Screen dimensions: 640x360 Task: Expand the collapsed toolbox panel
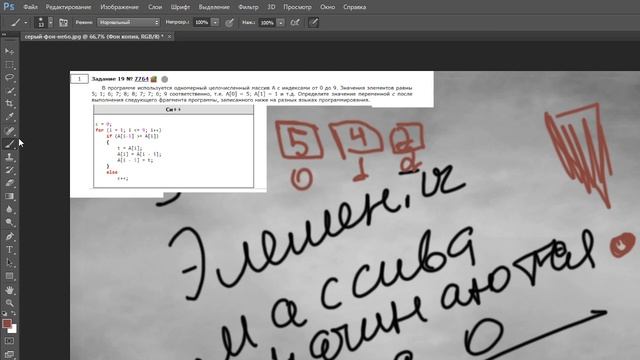(x=4, y=35)
